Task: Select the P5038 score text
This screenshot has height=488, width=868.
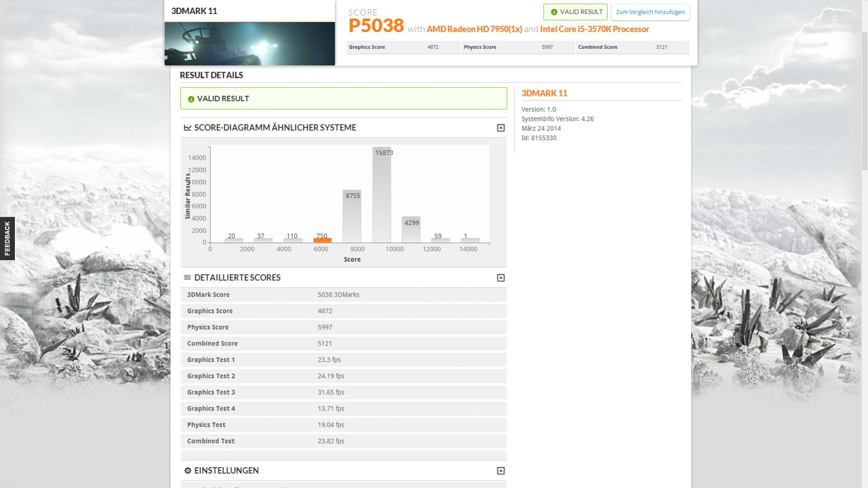Action: tap(376, 26)
